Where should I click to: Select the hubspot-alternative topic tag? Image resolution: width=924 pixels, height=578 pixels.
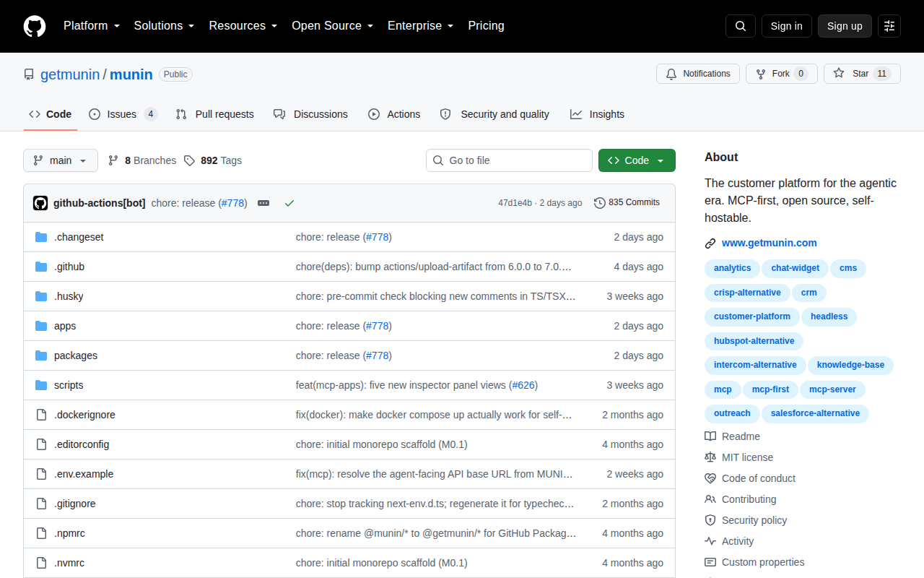(x=754, y=341)
